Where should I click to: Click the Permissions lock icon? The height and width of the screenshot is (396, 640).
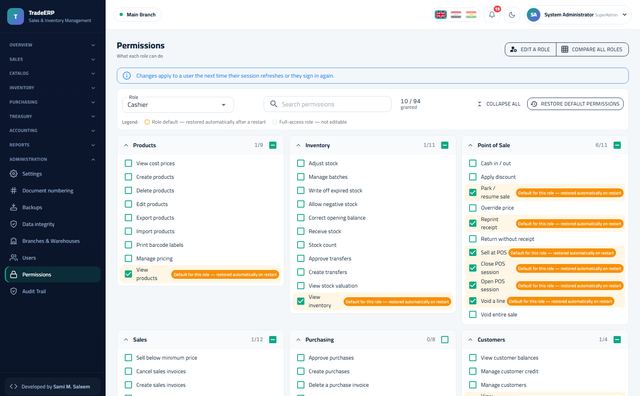(13, 274)
